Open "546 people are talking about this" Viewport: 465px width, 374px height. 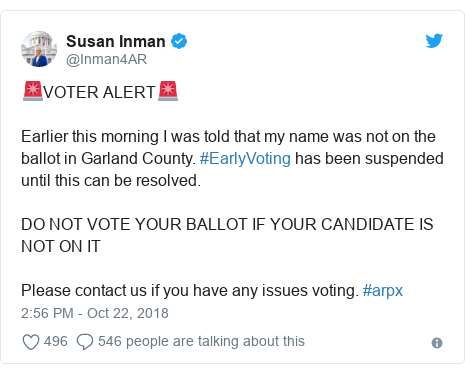201,341
